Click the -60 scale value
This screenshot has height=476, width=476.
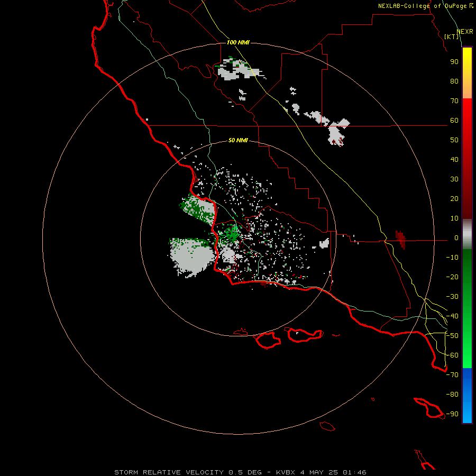tap(452, 355)
